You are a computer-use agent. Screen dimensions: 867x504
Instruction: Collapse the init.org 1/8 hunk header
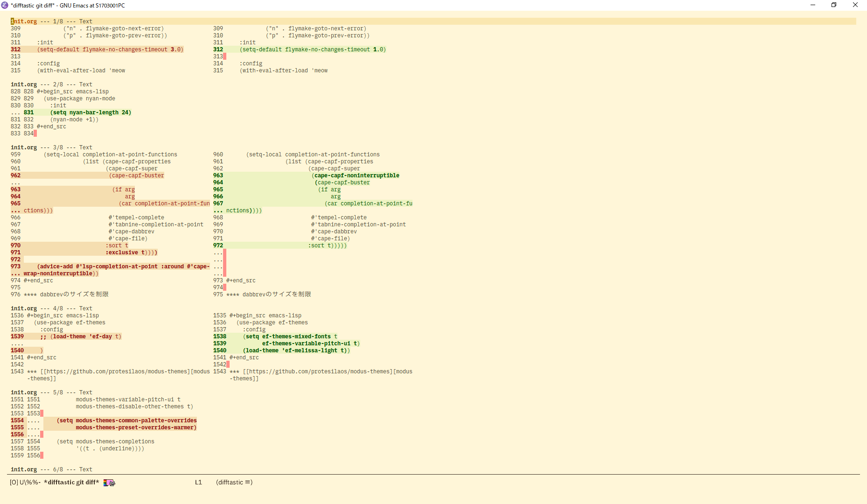tap(24, 21)
